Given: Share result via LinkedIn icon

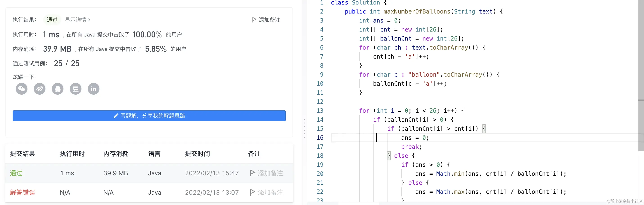Looking at the screenshot, I should [x=94, y=89].
